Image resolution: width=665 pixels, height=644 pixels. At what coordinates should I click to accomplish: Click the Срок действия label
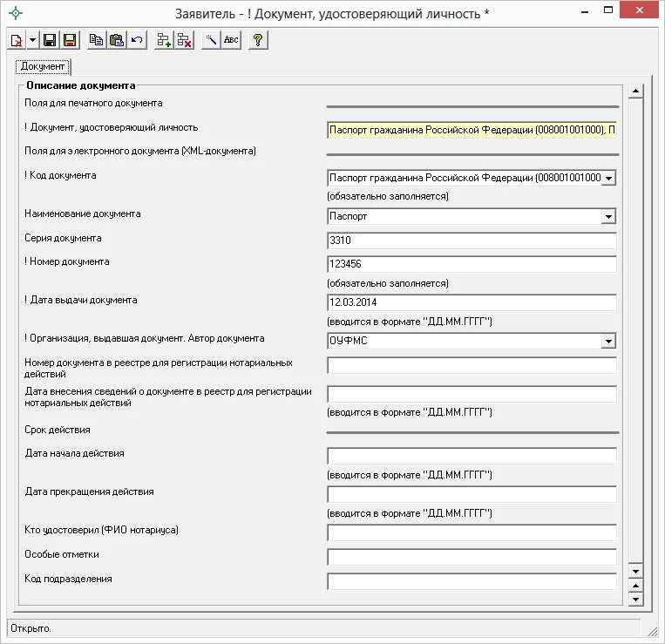click(x=58, y=430)
